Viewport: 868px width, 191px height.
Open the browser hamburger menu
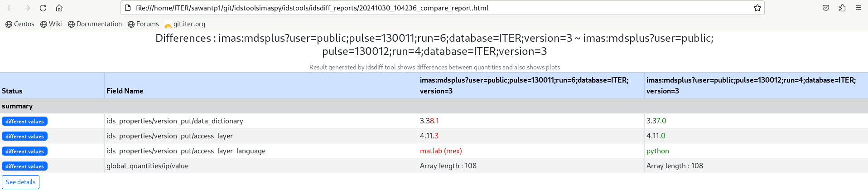coord(858,8)
